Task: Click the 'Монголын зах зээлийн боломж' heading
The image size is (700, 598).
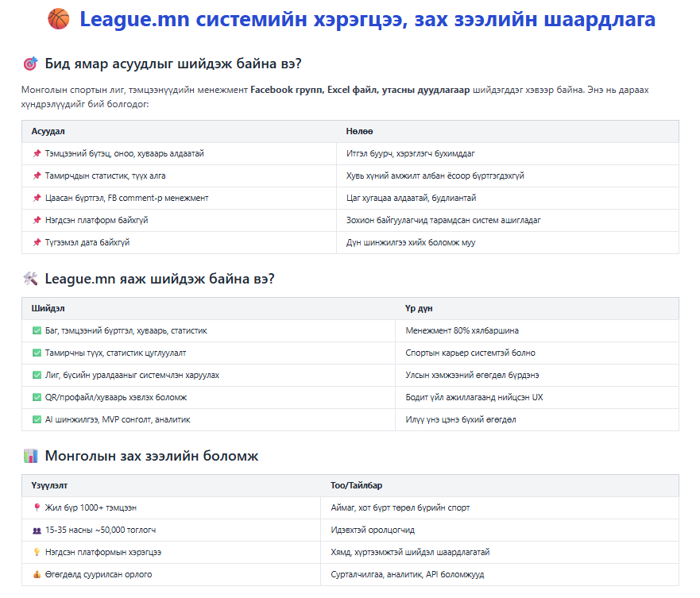Action: click(x=151, y=456)
